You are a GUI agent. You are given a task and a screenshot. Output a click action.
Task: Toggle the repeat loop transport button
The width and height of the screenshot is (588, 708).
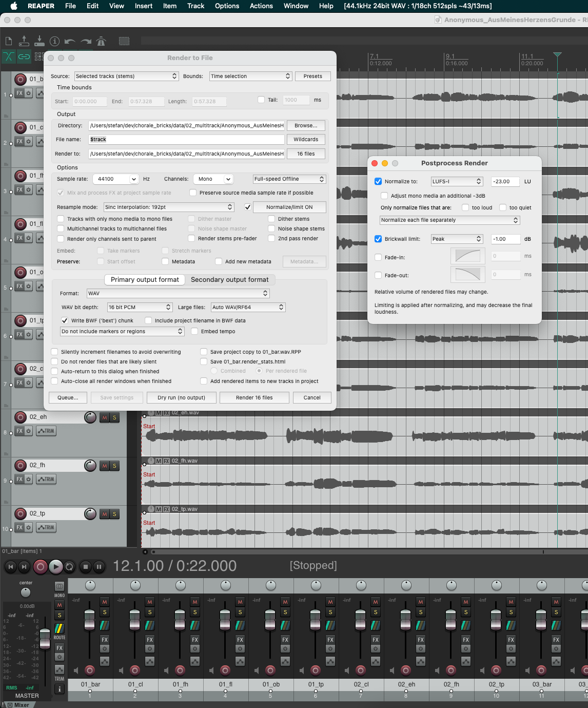(x=69, y=567)
